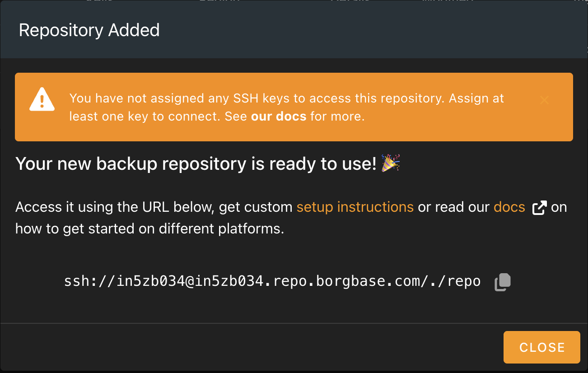This screenshot has width=588, height=373.
Task: Click the white alert icon inside the banner
Action: point(42,100)
